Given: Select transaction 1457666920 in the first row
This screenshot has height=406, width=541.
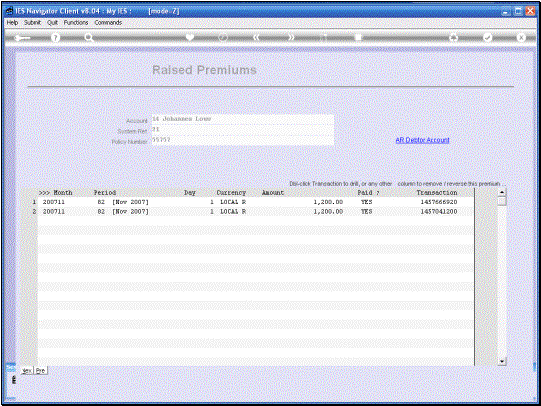Looking at the screenshot, I should pyautogui.click(x=439, y=202).
